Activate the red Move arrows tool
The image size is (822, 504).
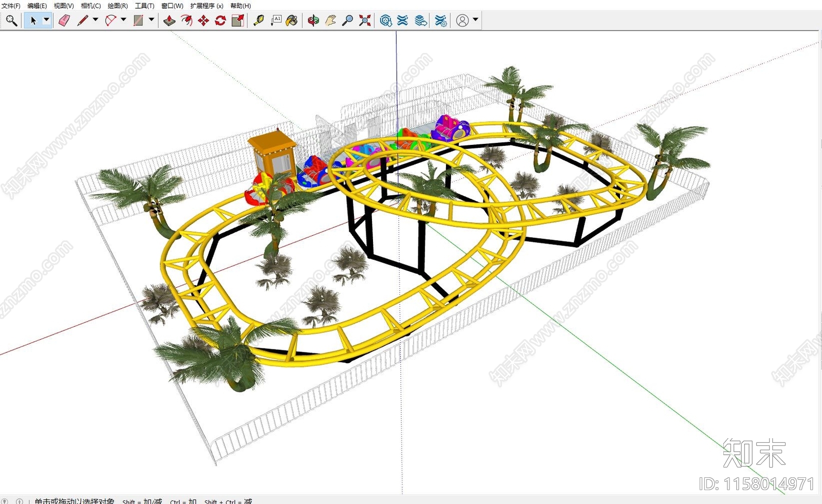(203, 21)
